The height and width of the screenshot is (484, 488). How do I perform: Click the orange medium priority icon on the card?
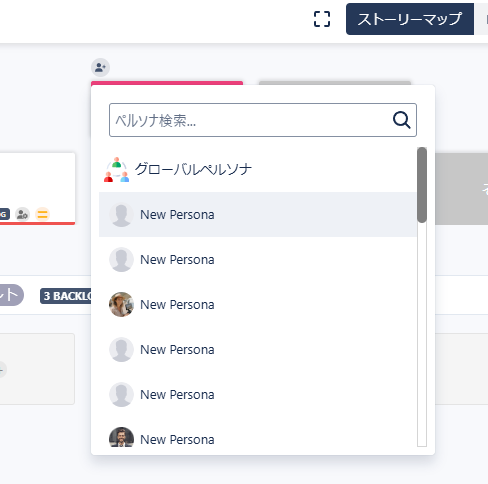[x=42, y=214]
